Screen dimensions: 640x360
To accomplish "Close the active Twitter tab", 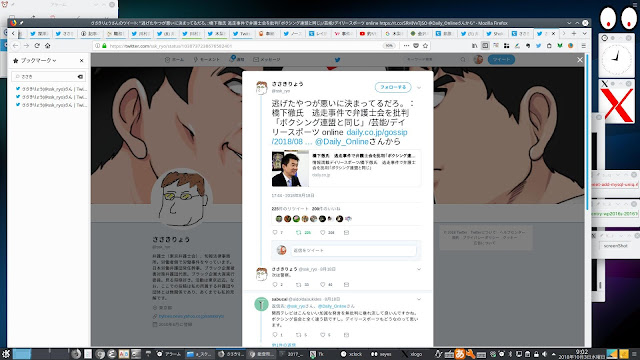I will [553, 33].
